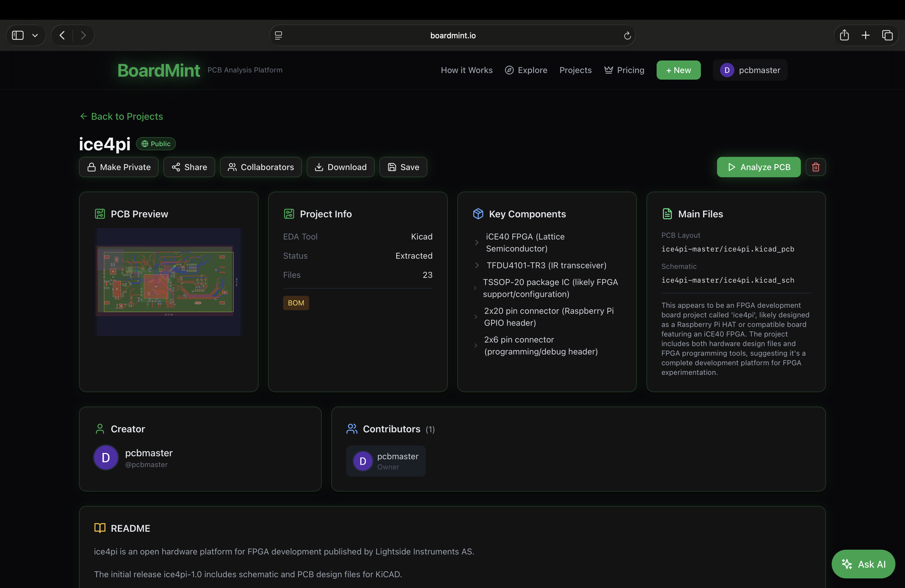
Task: Click the reader view icon in address bar
Action: (x=278, y=35)
